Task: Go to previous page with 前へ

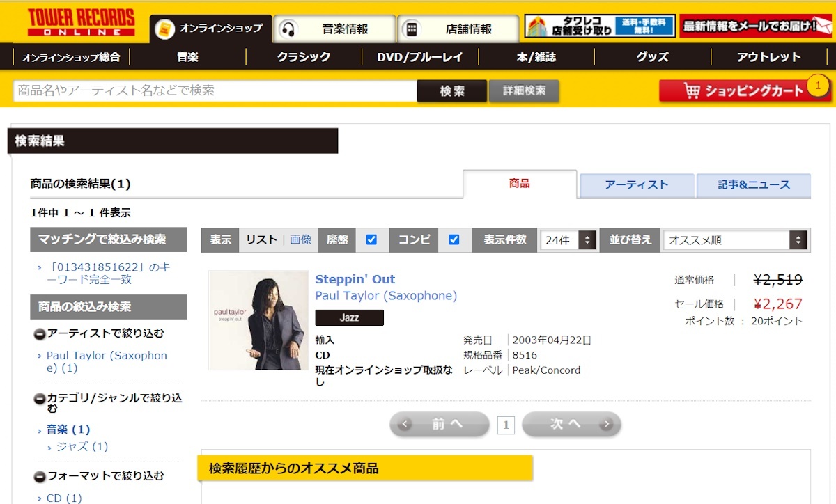Action: pos(440,424)
